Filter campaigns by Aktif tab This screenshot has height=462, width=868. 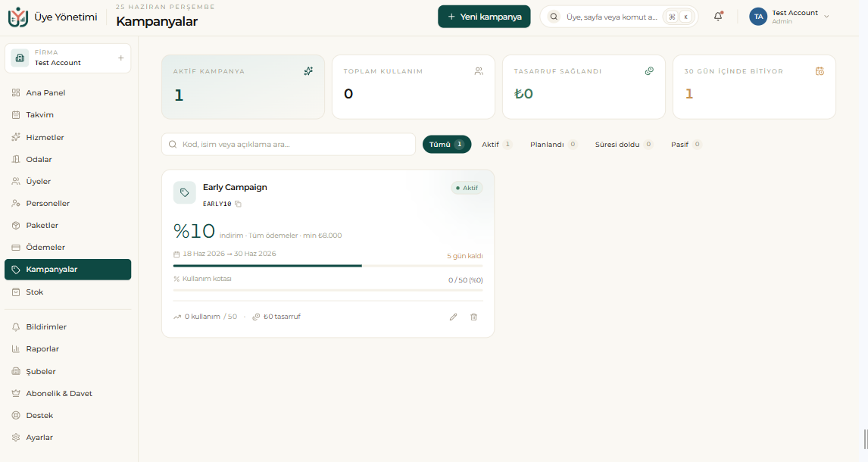click(x=497, y=145)
